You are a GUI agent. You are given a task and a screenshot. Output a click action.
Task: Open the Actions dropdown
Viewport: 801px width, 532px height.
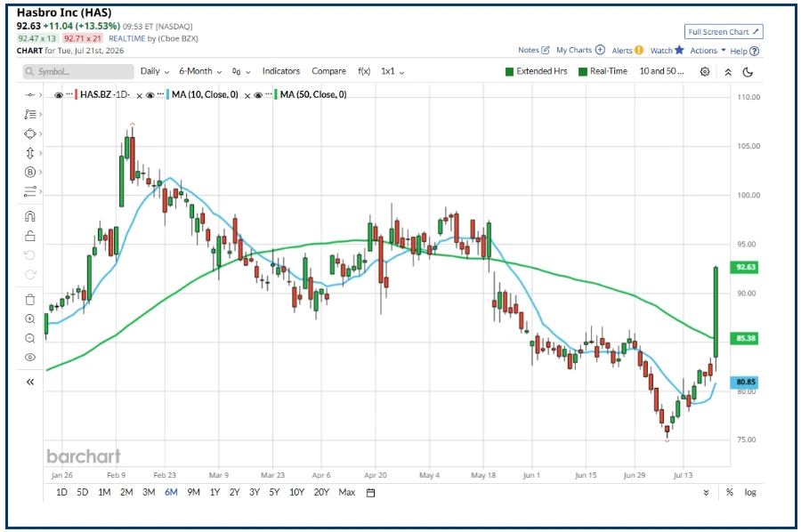(708, 51)
